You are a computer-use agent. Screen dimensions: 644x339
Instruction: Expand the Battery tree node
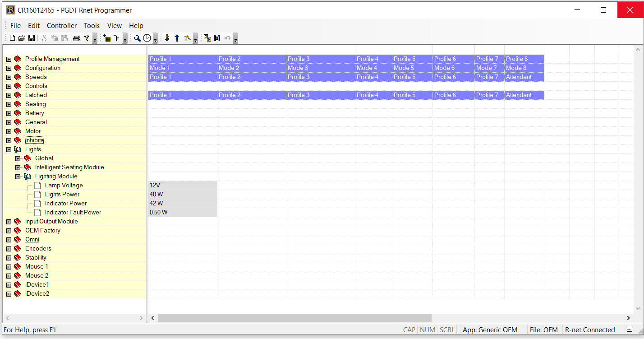coord(9,113)
